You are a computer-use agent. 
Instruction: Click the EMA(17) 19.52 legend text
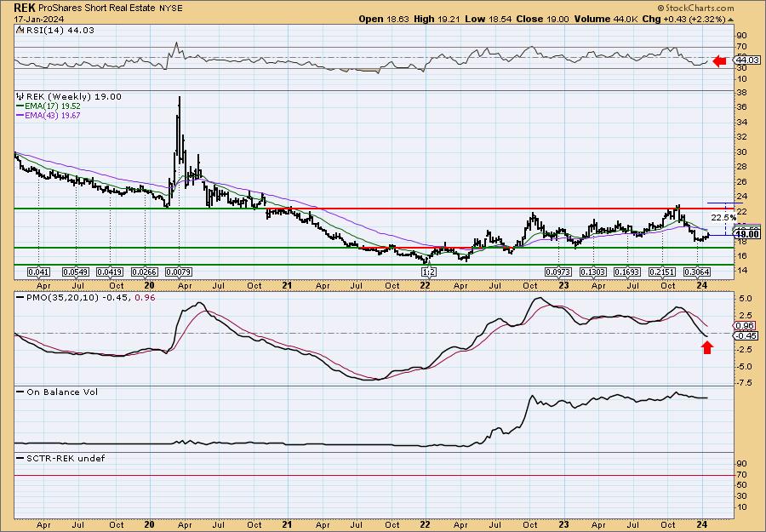click(x=53, y=106)
